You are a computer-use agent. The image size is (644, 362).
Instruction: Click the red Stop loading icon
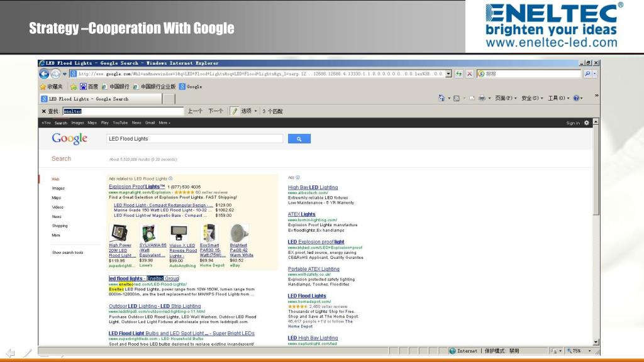(x=469, y=74)
